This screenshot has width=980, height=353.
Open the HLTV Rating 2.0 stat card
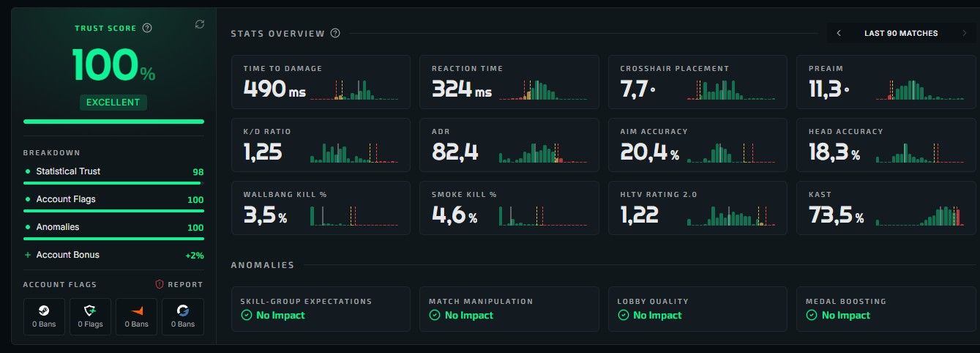(697, 208)
